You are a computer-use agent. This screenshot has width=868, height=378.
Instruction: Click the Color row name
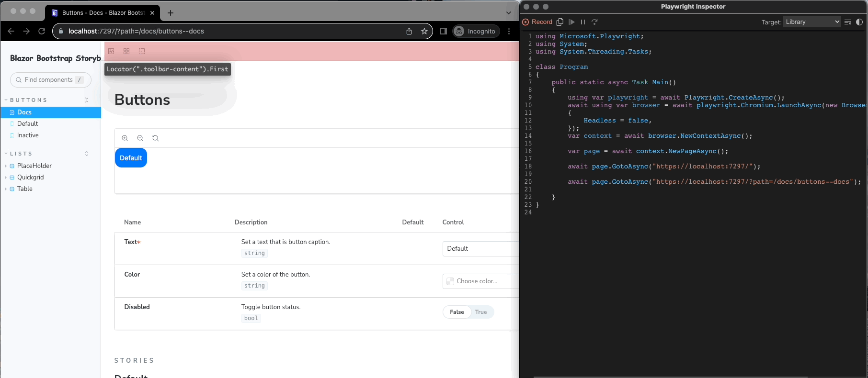tap(132, 275)
